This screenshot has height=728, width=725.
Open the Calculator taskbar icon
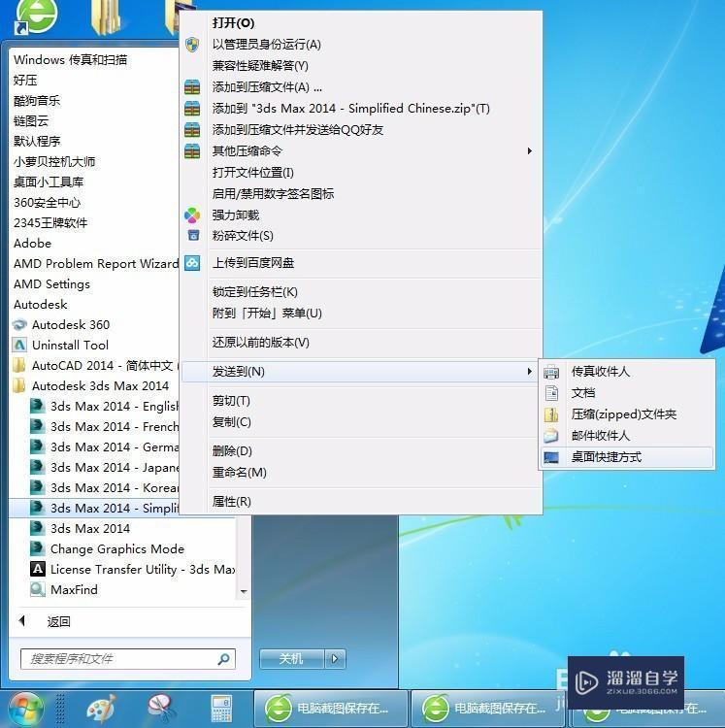[x=221, y=709]
